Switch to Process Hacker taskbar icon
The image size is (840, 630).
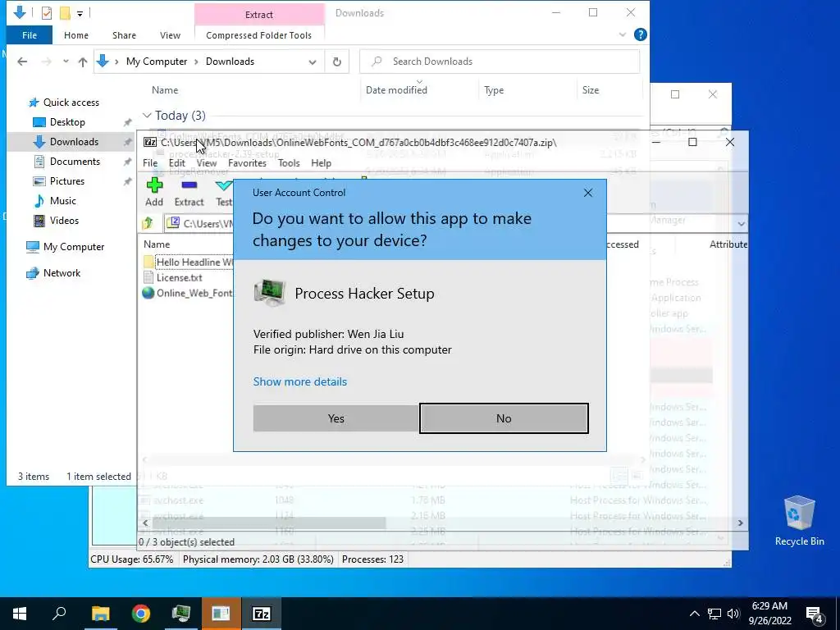[x=181, y=614]
